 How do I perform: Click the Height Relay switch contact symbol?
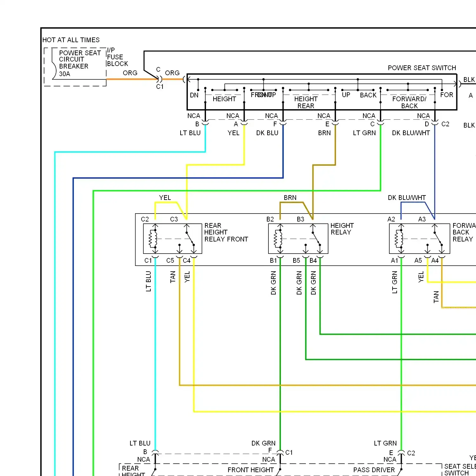coord(317,239)
